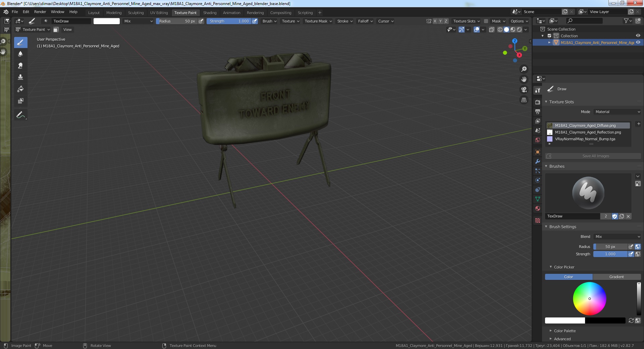This screenshot has width=644, height=349.
Task: Select the Annotate tool
Action: tap(20, 115)
